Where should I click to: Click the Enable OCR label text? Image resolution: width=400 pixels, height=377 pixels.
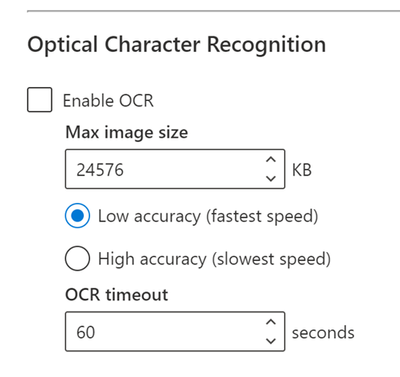click(108, 101)
